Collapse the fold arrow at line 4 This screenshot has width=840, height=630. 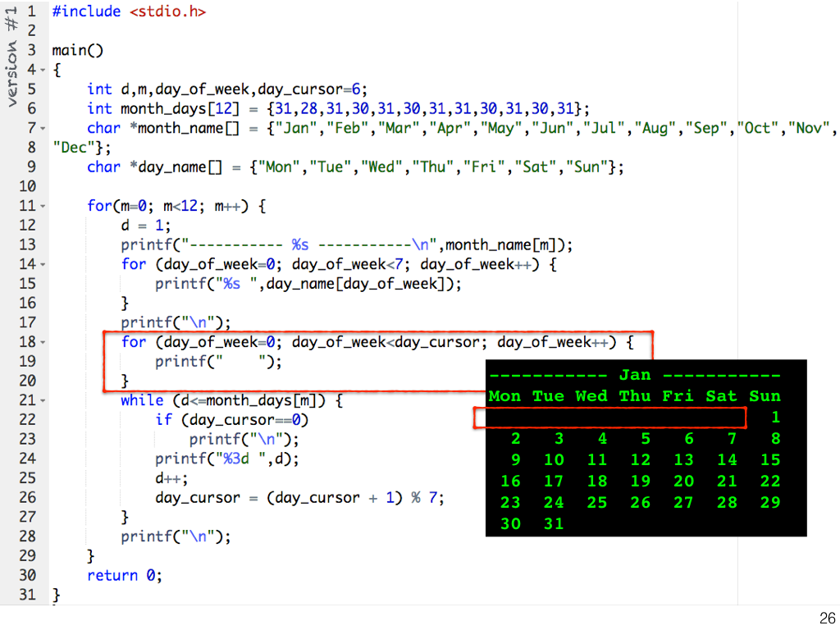coord(42,71)
